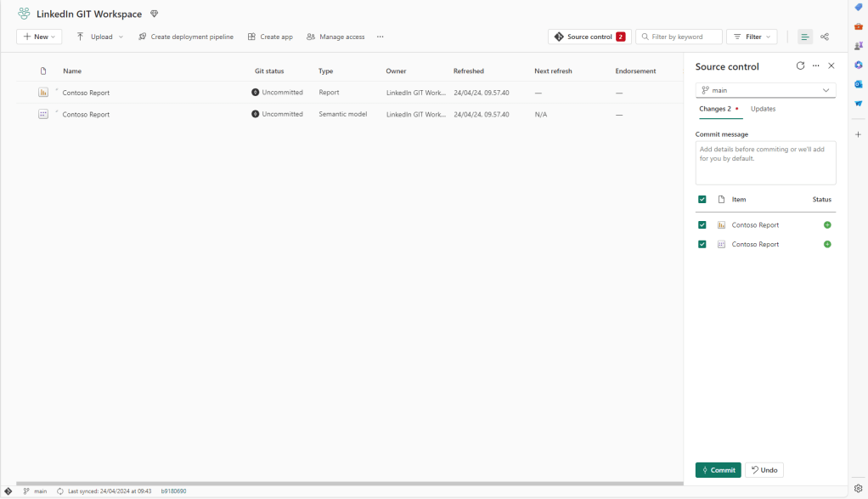This screenshot has height=499, width=868.
Task: Switch to the Updates tab
Action: point(763,109)
